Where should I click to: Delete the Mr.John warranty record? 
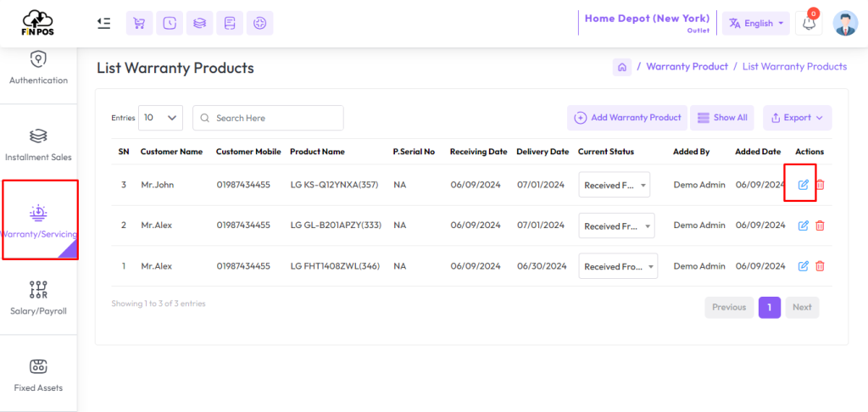pos(821,185)
